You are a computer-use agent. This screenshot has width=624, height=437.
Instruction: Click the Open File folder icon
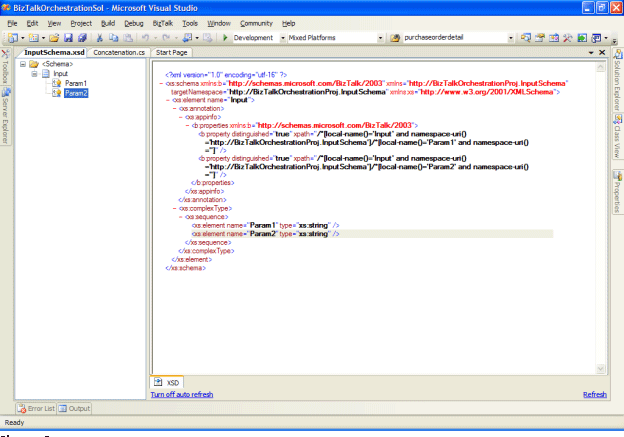[54, 38]
